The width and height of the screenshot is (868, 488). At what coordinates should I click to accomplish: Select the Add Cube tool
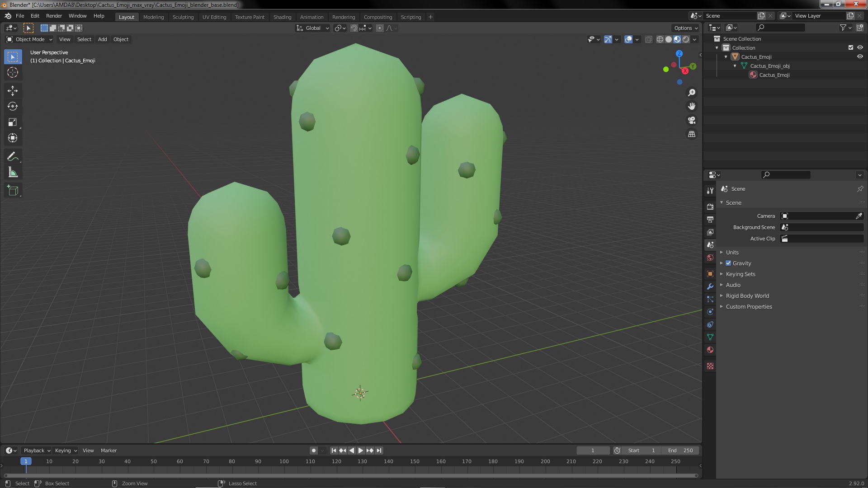(13, 191)
